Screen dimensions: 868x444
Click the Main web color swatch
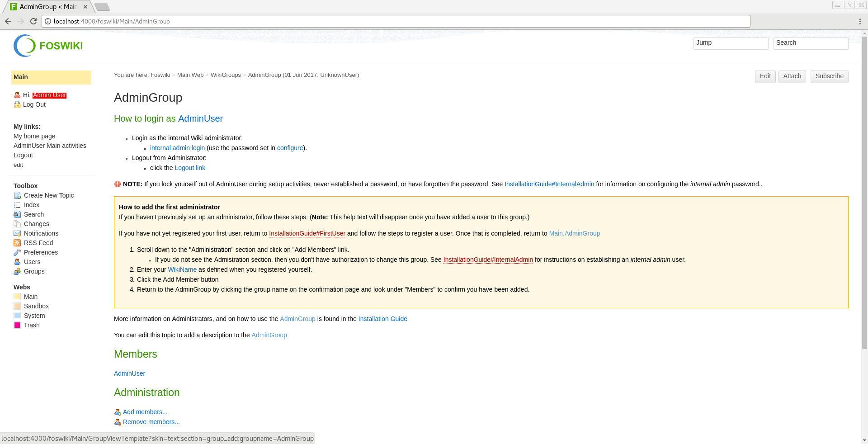(x=17, y=297)
